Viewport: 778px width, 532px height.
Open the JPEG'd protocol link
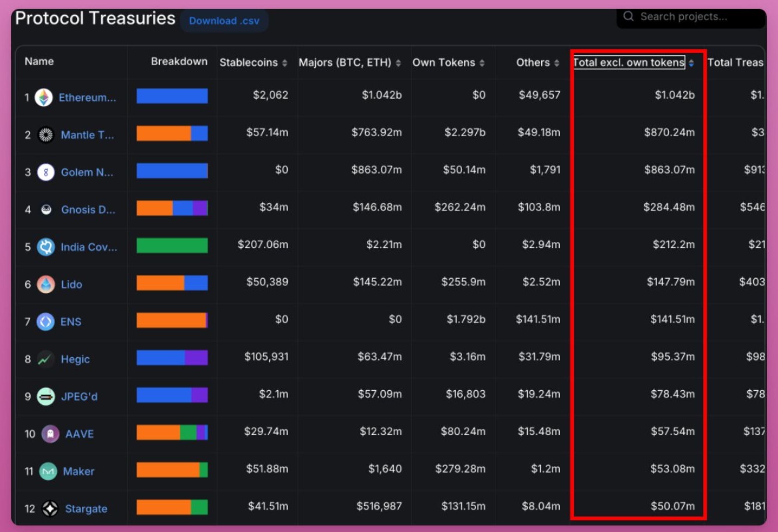point(79,396)
